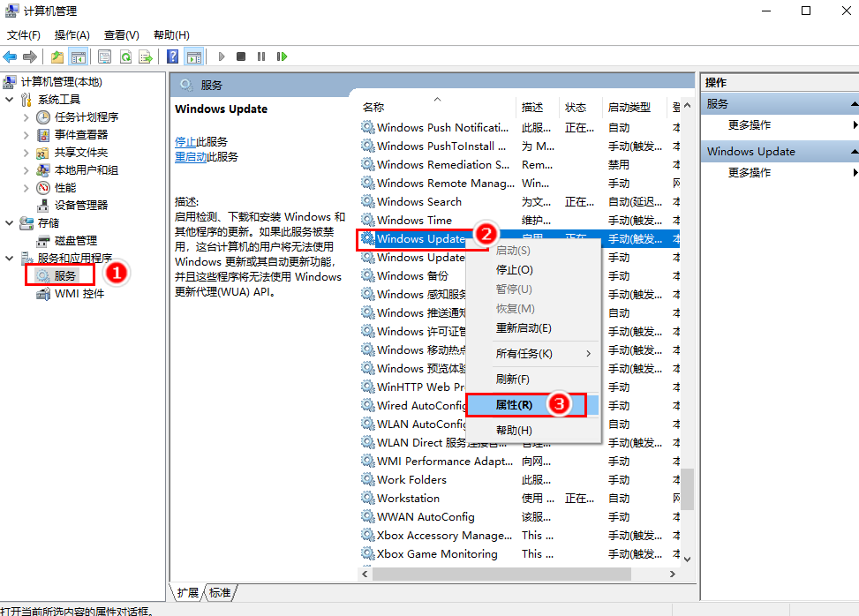The width and height of the screenshot is (859, 616).
Task: Switch to the 标准 tab at the bottom
Action: pyautogui.click(x=219, y=593)
